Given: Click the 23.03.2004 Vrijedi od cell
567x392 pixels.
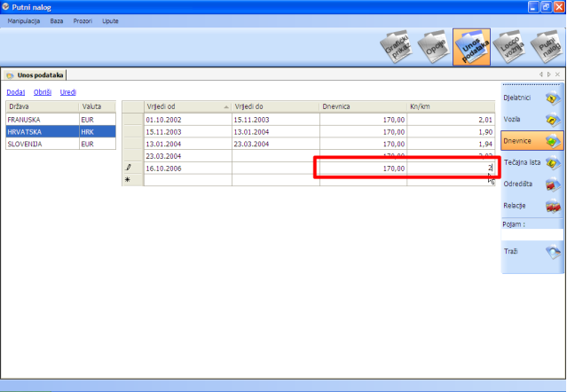Looking at the screenshot, I should click(188, 156).
